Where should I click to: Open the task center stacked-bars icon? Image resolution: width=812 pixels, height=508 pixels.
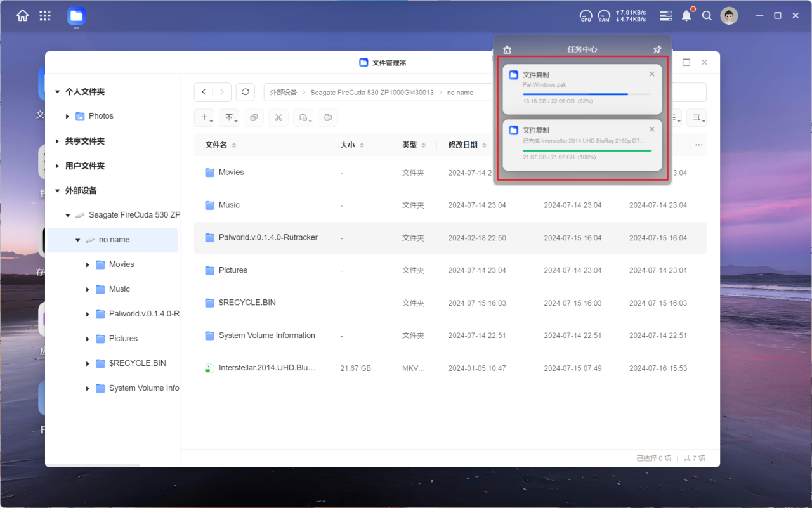coord(665,16)
